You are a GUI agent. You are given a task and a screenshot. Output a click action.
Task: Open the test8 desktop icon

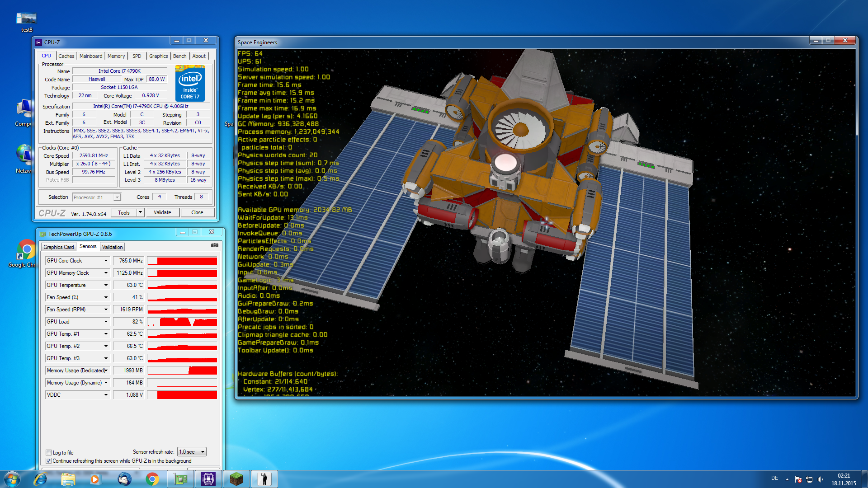tap(26, 22)
